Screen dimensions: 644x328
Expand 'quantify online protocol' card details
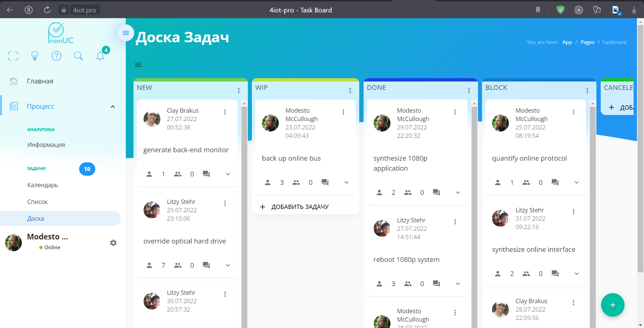[577, 182]
